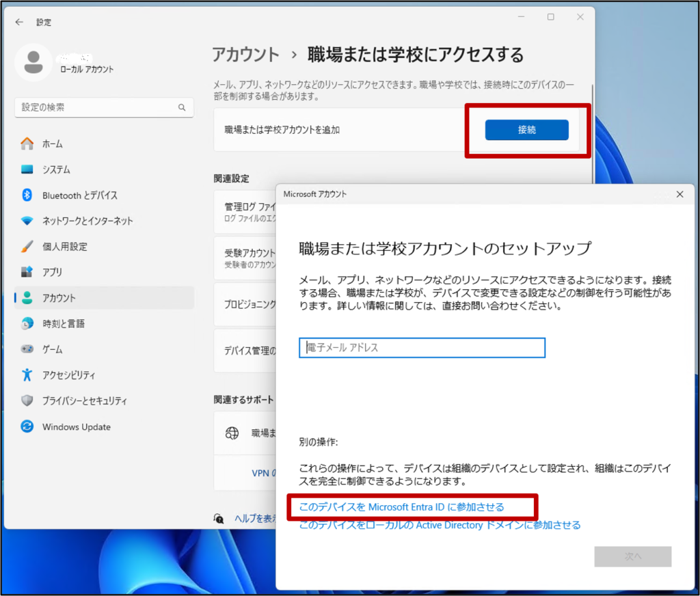Image resolution: width=700 pixels, height=596 pixels.
Task: Click the disabled 次へ button in the dialog
Action: (x=632, y=556)
